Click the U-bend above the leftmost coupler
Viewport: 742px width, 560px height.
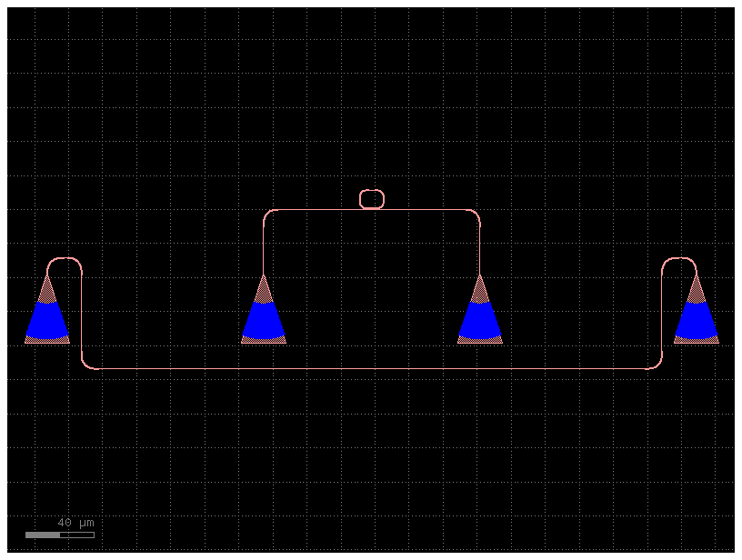pyautogui.click(x=65, y=259)
